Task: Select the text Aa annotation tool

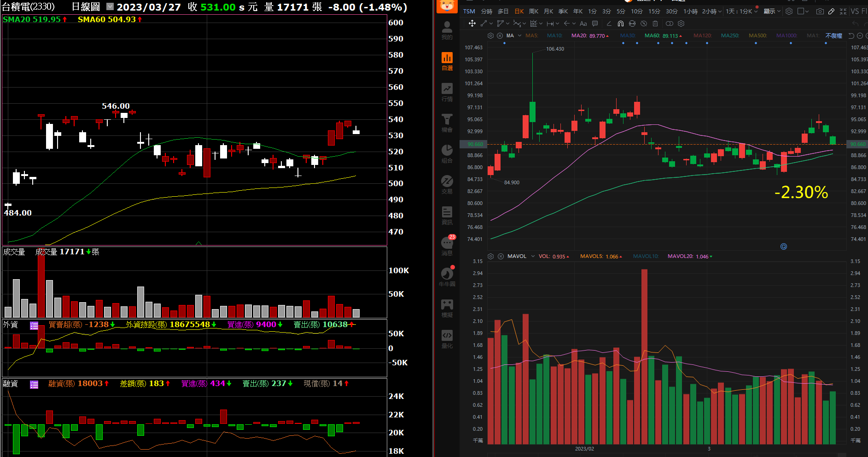Action: click(583, 23)
